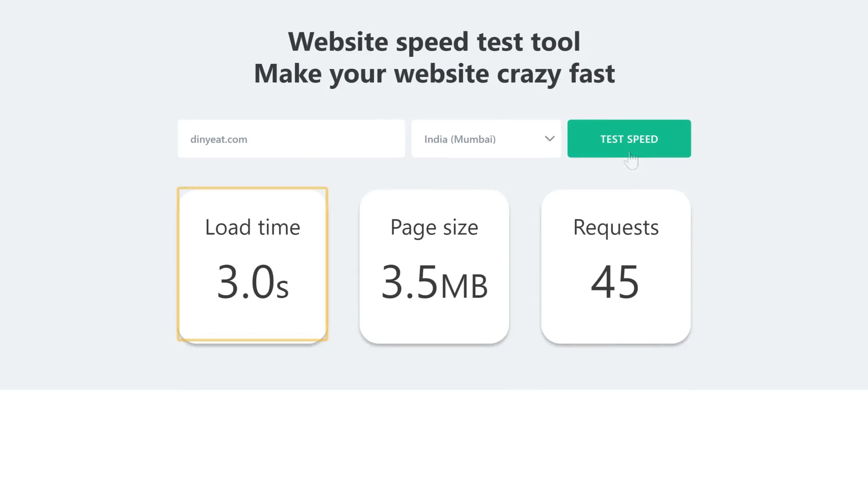Select the Load time result card
This screenshot has width=868, height=488.
[x=252, y=266]
